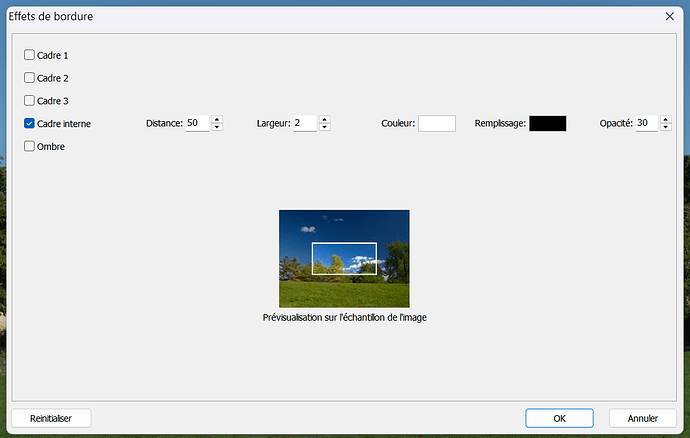Increase Distance with the up arrow
Image resolution: width=690 pixels, height=438 pixels.
(217, 119)
